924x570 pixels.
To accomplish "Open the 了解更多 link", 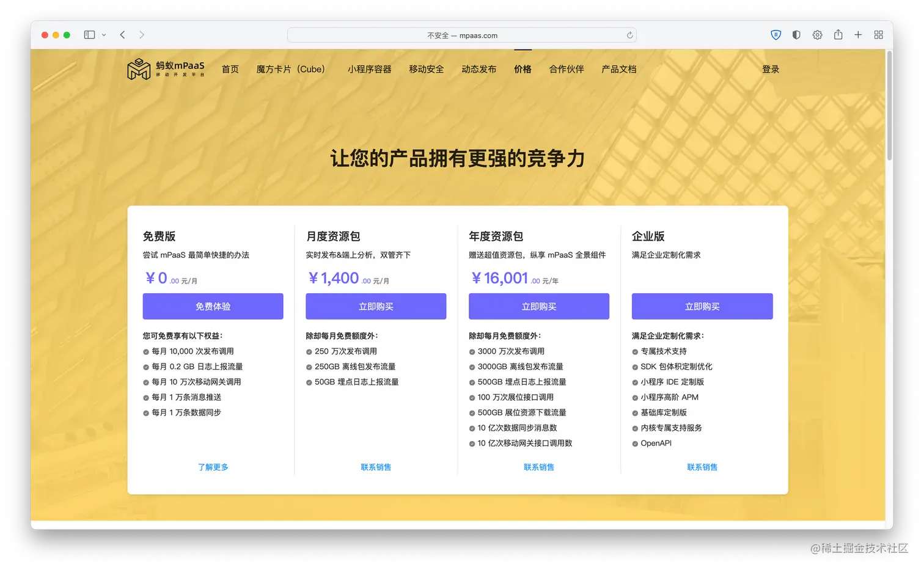I will [x=213, y=467].
